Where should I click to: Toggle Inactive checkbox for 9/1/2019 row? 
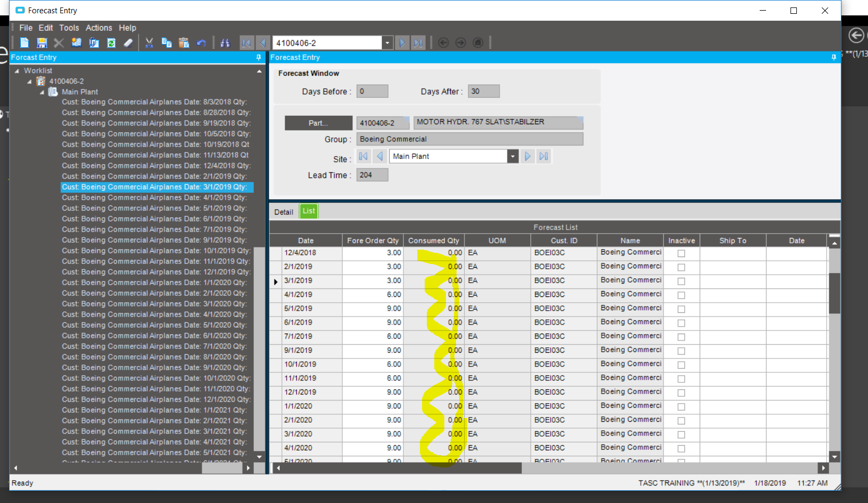point(681,351)
